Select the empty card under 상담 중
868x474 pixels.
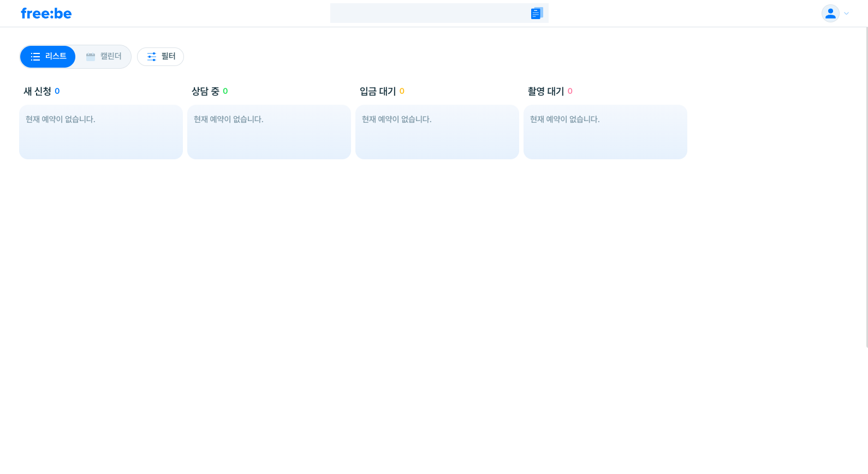269,132
